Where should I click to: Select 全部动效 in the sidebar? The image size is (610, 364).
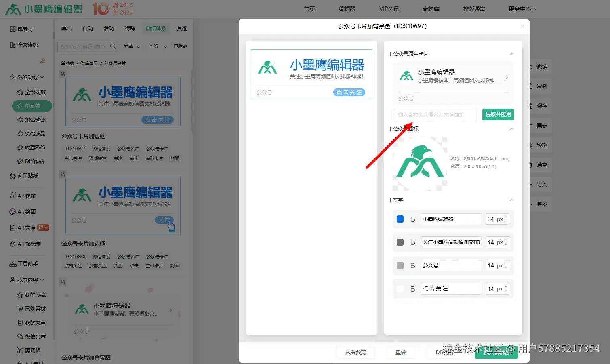(x=32, y=92)
